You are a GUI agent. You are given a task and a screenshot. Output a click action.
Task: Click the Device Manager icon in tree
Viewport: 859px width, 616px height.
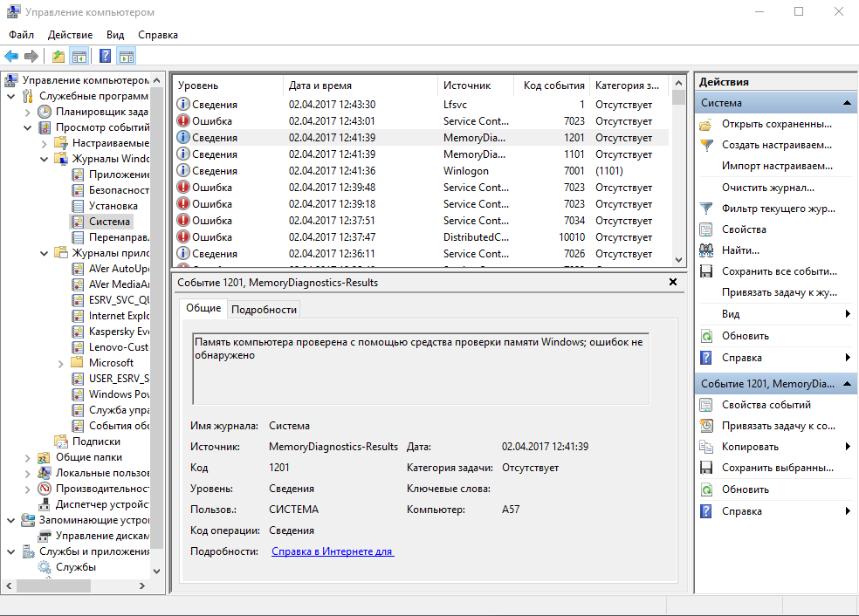coord(45,504)
